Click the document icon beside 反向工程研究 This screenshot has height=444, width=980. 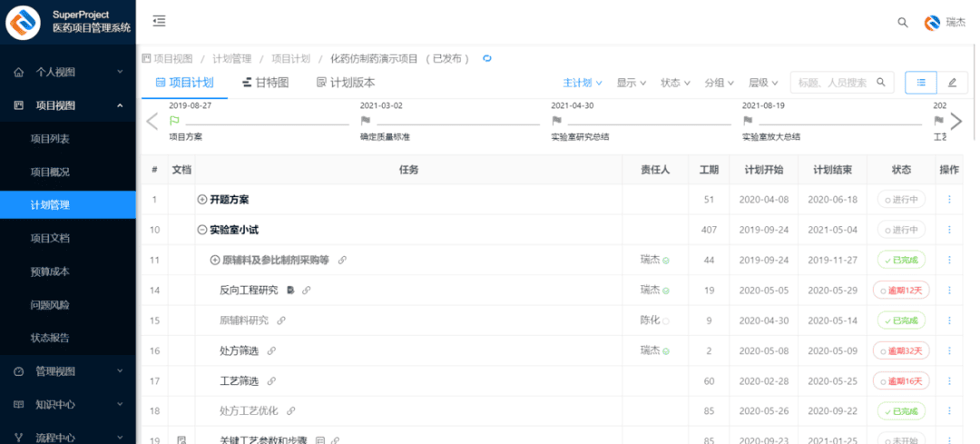coord(290,291)
